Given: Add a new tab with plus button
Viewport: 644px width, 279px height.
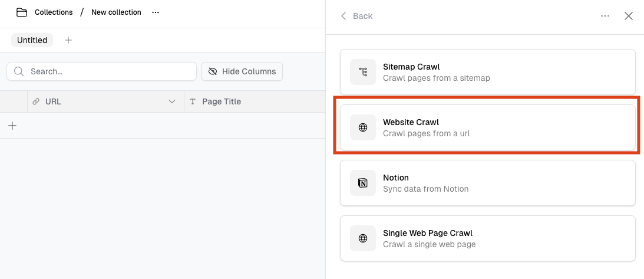Looking at the screenshot, I should [x=68, y=40].
